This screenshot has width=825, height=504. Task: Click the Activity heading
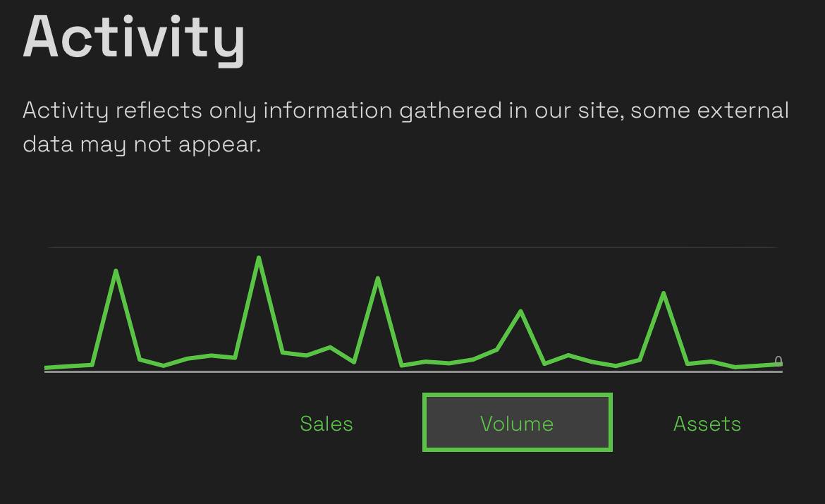(134, 39)
